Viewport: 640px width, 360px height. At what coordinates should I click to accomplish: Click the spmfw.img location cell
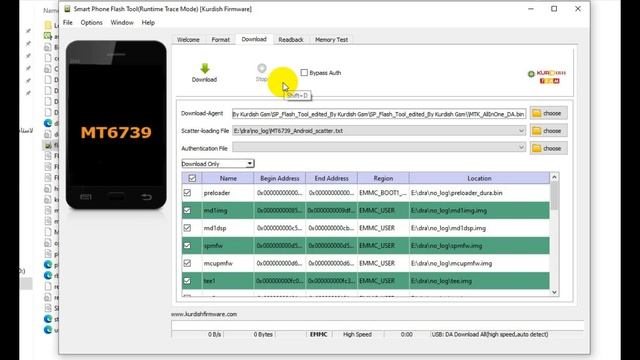click(480, 245)
